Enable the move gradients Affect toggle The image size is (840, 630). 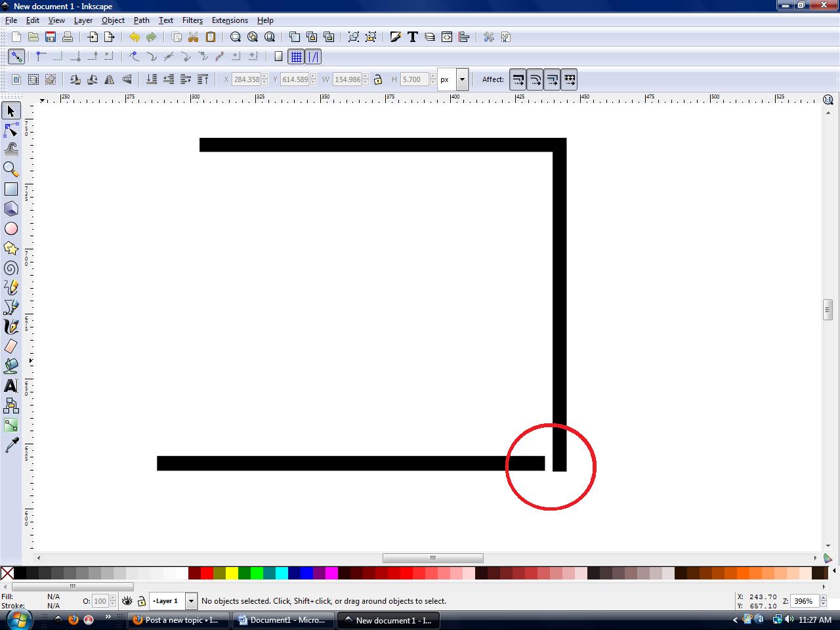pyautogui.click(x=553, y=79)
